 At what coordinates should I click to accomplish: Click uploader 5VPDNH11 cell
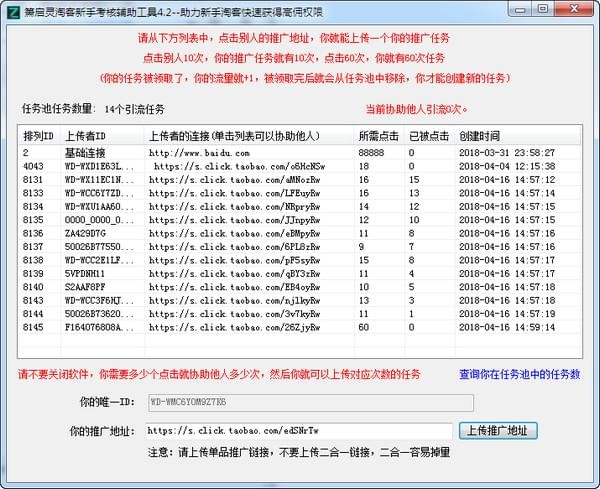click(85, 274)
